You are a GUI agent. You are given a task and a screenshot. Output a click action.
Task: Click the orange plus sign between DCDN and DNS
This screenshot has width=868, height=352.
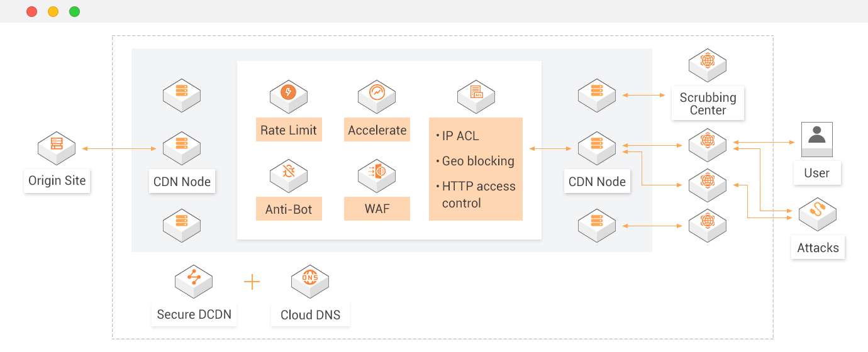(x=252, y=282)
